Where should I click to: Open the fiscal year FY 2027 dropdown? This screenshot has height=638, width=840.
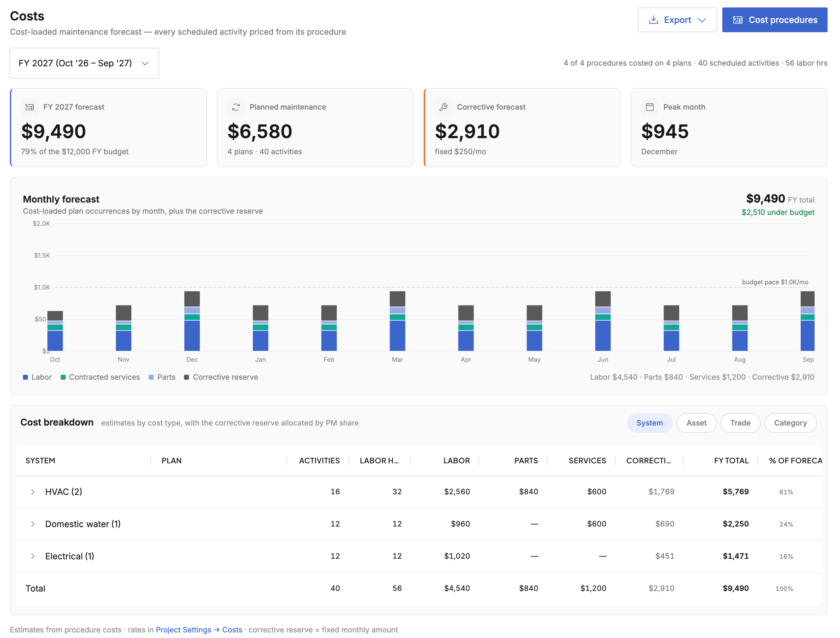pos(84,63)
